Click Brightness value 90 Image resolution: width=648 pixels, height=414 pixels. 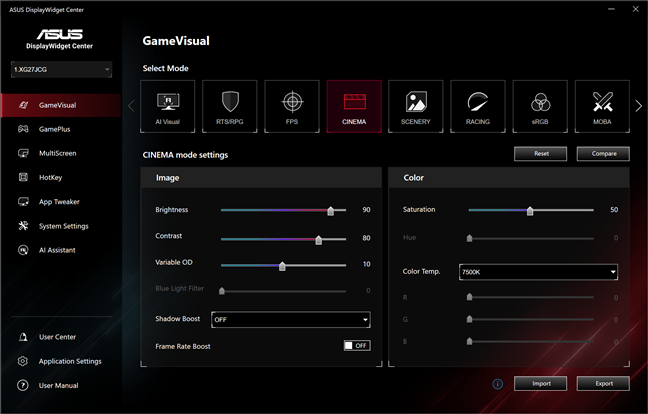coord(366,210)
